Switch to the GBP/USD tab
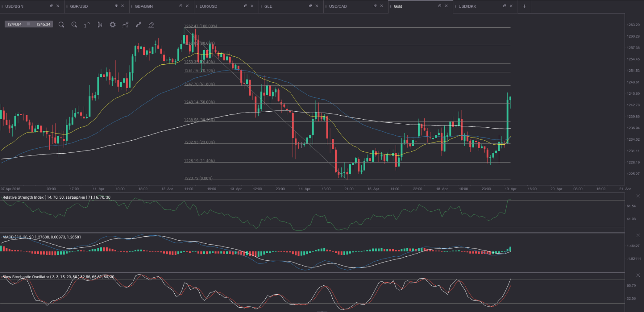This screenshot has height=312, width=644. tap(79, 6)
